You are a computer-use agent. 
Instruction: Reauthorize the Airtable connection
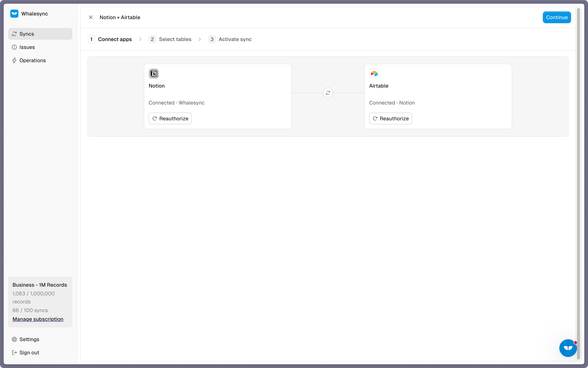[390, 118]
